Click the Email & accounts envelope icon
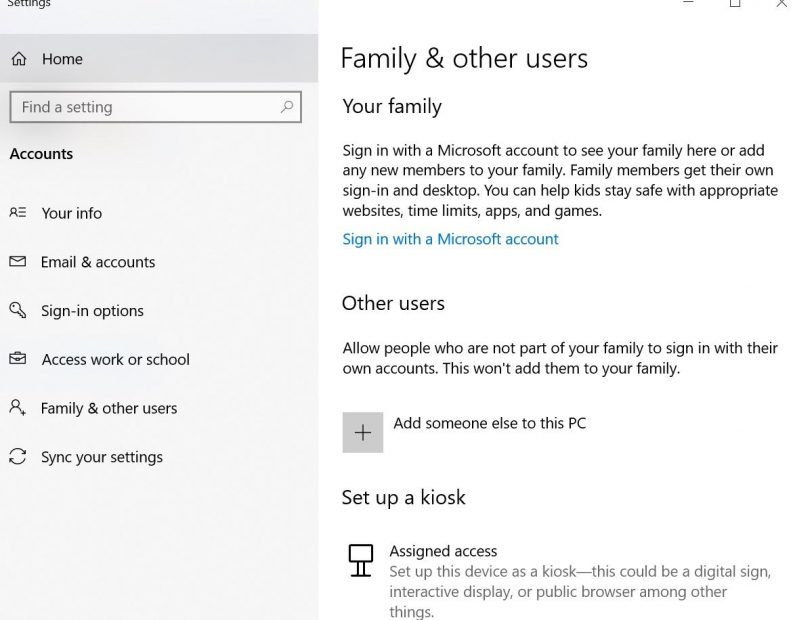The image size is (793, 620). tap(18, 261)
